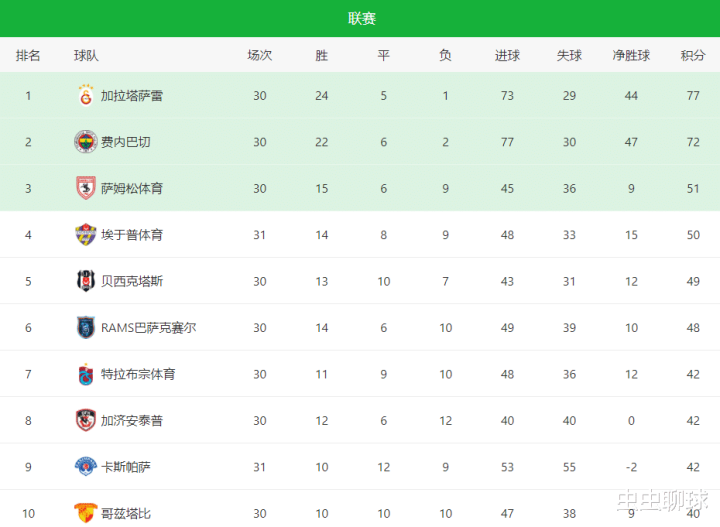Click the Trabzonspor team logo

pyautogui.click(x=86, y=374)
